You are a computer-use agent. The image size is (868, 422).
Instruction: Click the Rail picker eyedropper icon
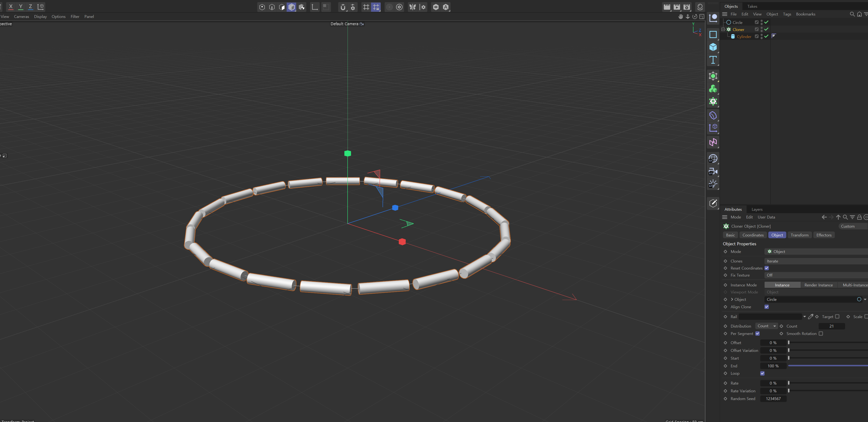click(811, 316)
